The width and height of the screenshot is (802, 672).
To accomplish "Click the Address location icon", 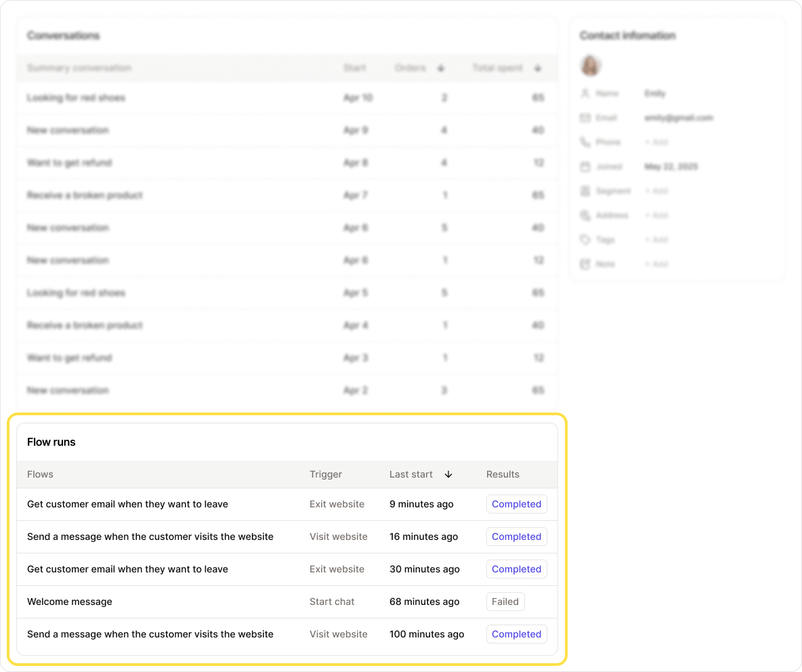I will tap(585, 215).
